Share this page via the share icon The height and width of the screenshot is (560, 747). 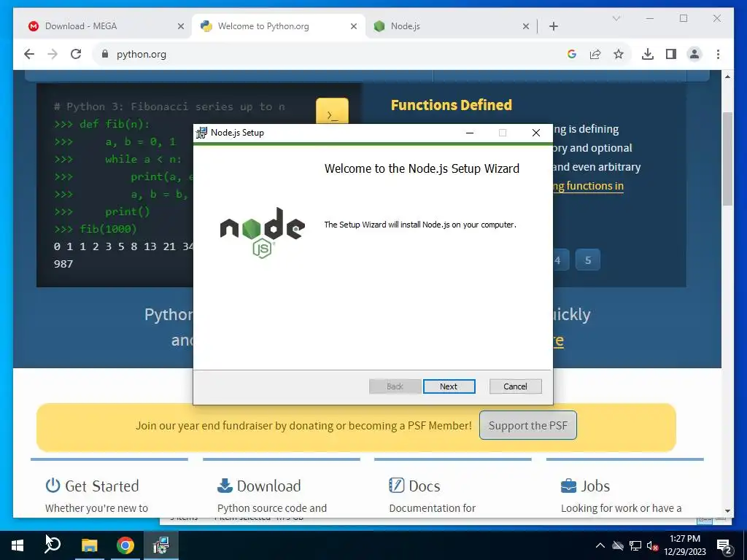[595, 54]
